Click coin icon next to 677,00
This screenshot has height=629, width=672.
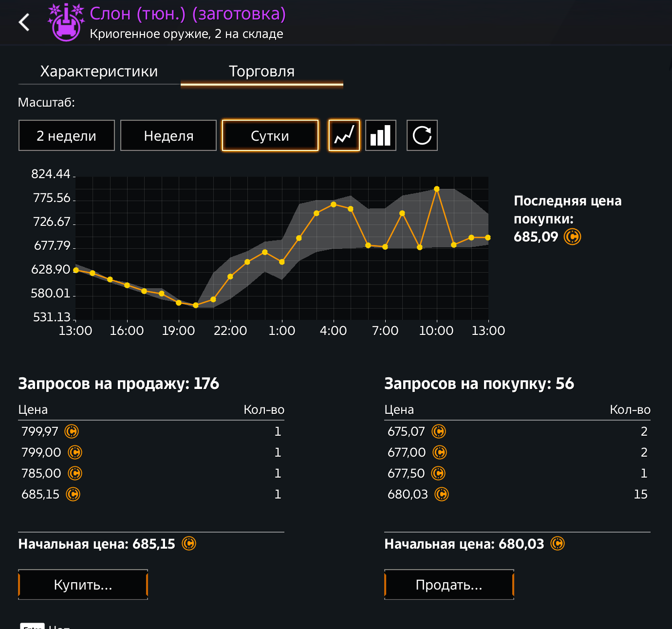(x=440, y=452)
